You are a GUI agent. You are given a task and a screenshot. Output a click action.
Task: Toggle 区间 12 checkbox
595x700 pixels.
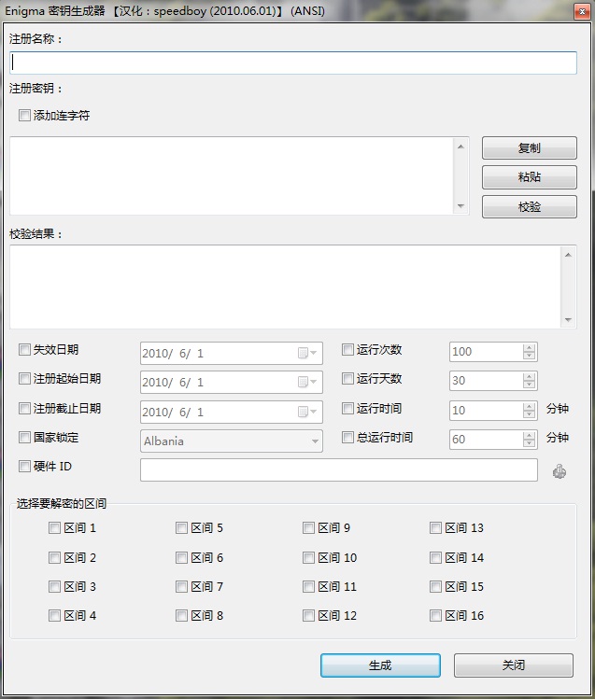pos(308,616)
